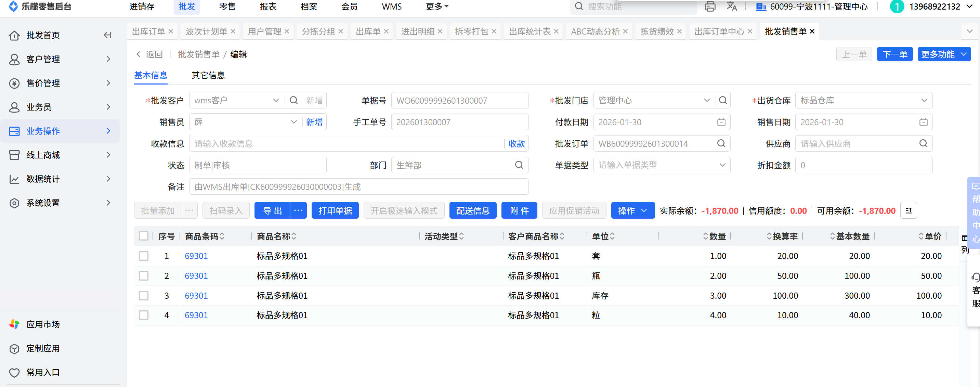Switch to the 其它信息 tab
Viewport: 980px width, 387px height.
coord(208,75)
